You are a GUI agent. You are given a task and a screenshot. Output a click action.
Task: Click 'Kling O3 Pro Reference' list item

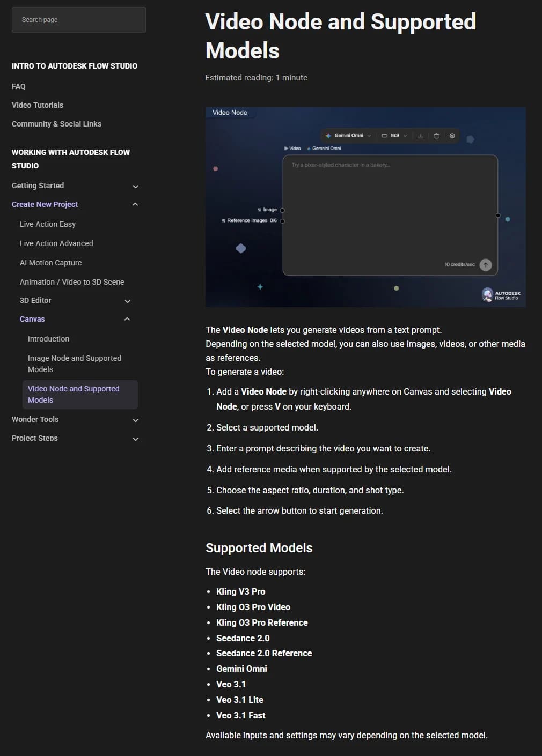(262, 622)
